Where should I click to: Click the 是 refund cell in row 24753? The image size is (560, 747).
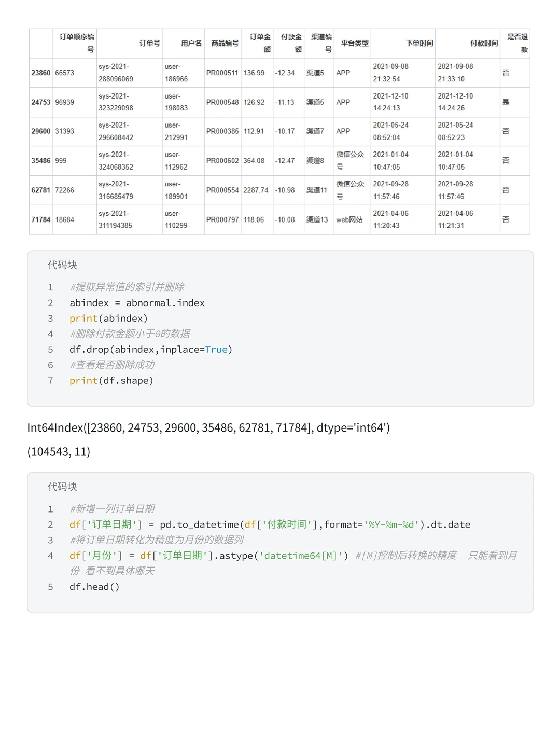click(506, 102)
